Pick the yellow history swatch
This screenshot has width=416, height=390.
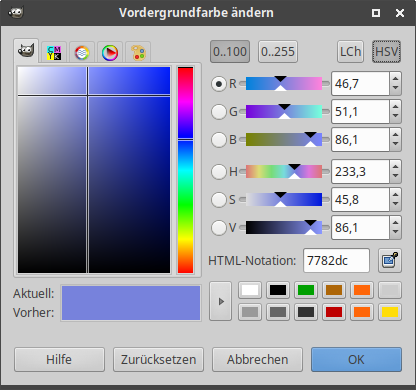pos(390,312)
